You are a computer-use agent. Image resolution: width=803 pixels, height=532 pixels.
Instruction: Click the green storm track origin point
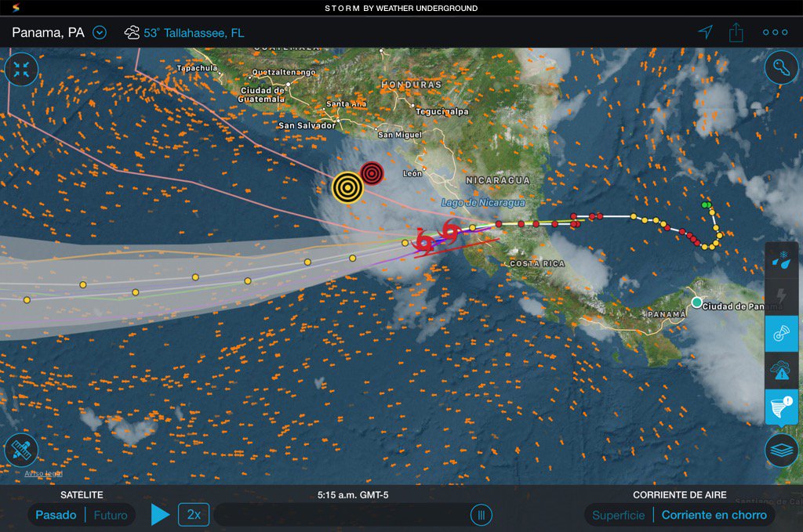tap(707, 204)
